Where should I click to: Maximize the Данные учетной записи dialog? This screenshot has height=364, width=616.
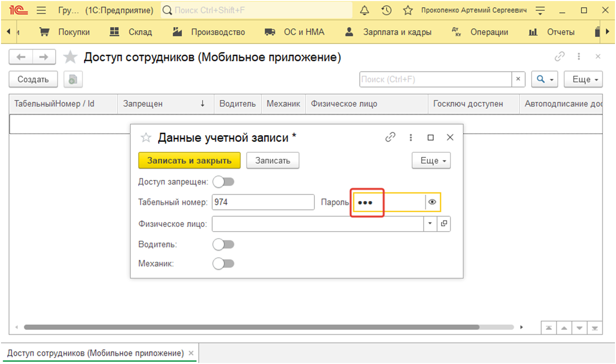(x=430, y=137)
